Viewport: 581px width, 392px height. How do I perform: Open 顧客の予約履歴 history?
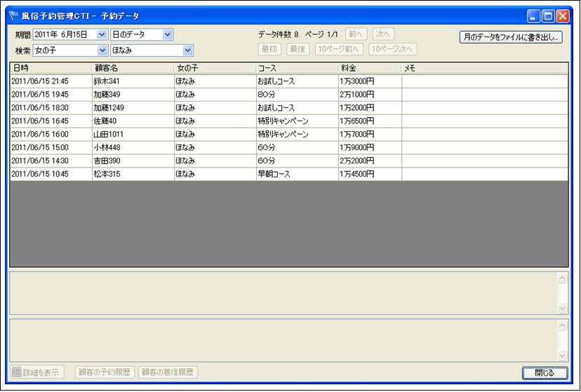(x=105, y=372)
